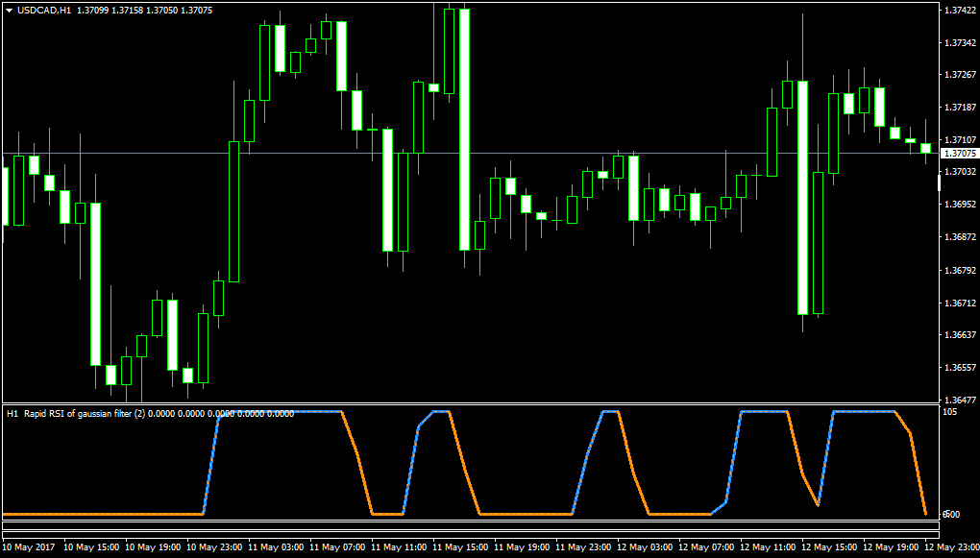Click the 1.36477 price scale label

[x=961, y=400]
